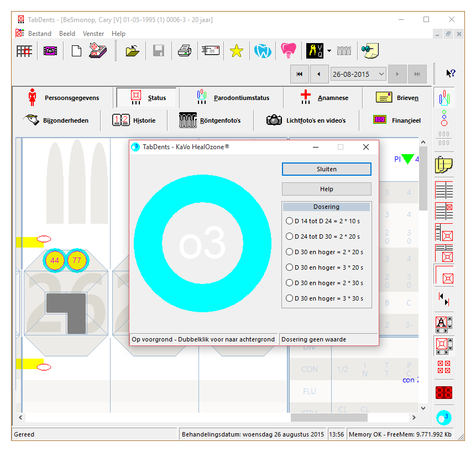This screenshot has width=476, height=452.
Task: Click Help button in HealOzone dialog
Action: click(x=327, y=189)
